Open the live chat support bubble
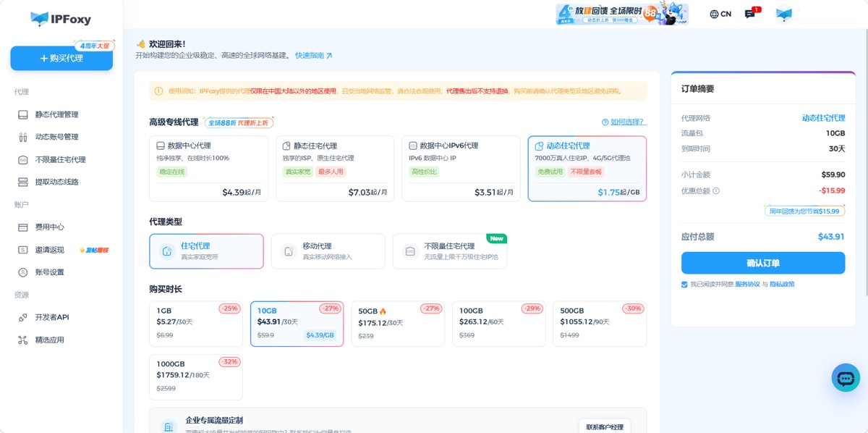The image size is (868, 433). (846, 377)
